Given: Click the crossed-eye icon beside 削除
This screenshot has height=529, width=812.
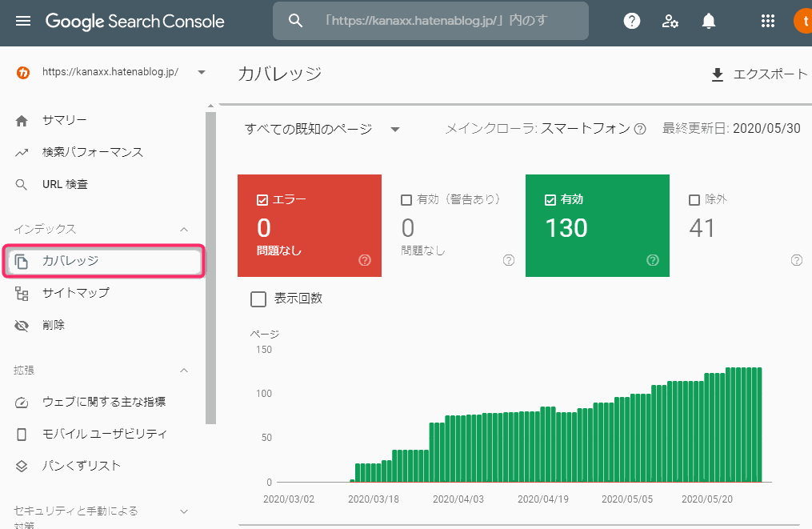Looking at the screenshot, I should (x=22, y=326).
